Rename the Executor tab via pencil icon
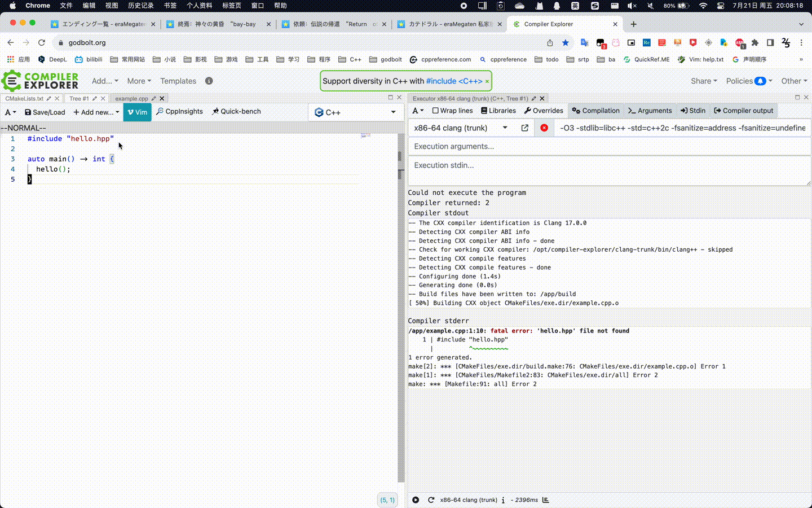 [533, 98]
